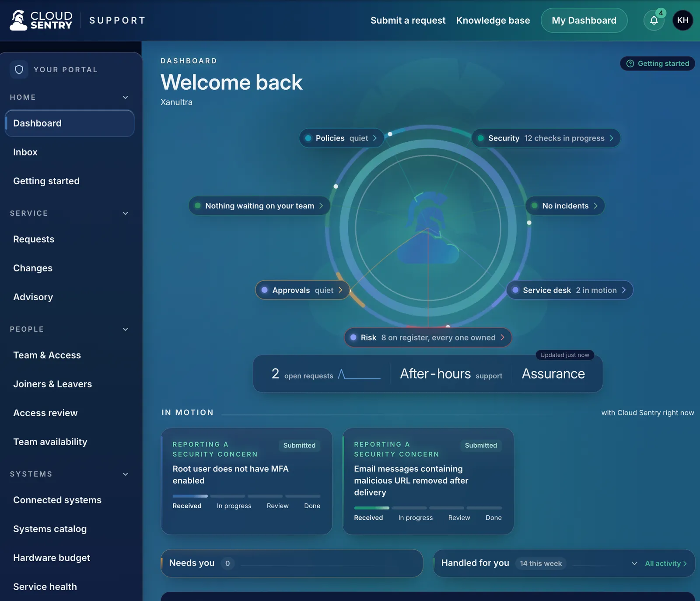Open Security 12 checks in progress
This screenshot has height=601, width=700.
point(546,138)
